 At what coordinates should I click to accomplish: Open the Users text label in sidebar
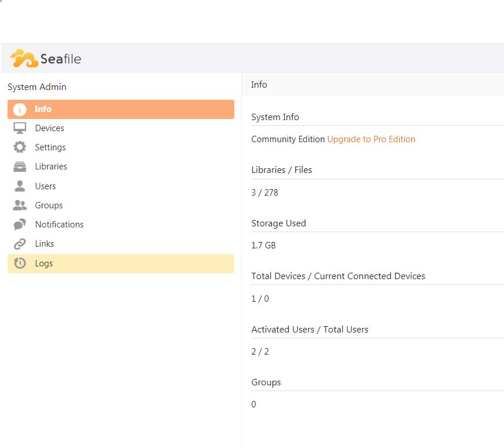pos(45,186)
